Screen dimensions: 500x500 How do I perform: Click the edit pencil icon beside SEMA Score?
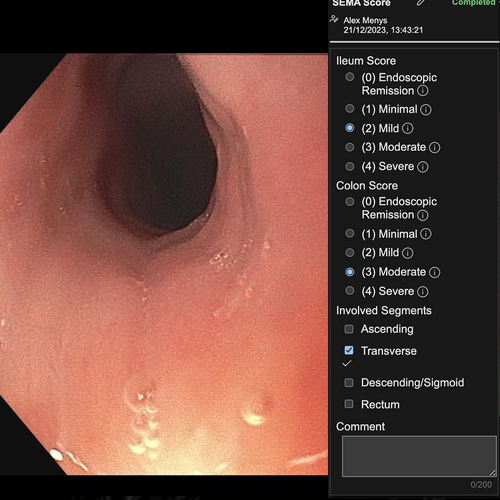pyautogui.click(x=421, y=3)
